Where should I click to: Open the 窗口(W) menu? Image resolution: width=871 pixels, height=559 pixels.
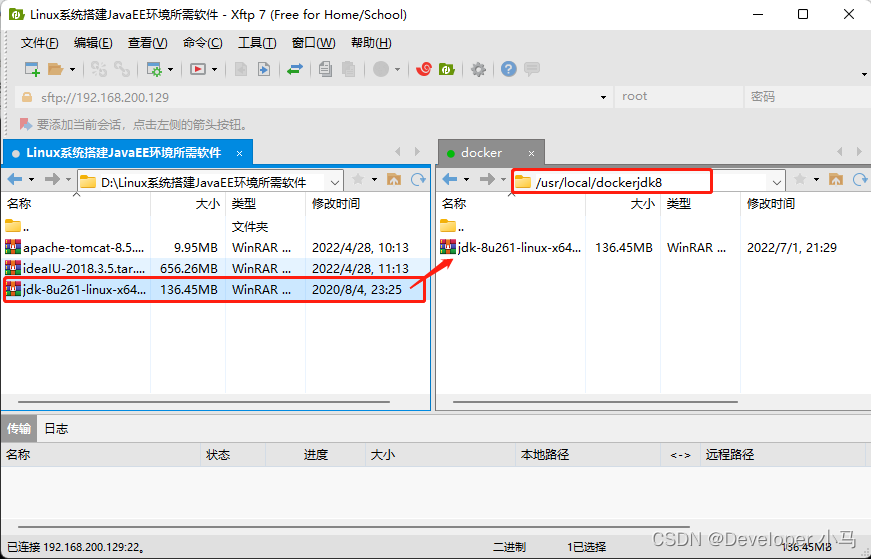tap(313, 43)
